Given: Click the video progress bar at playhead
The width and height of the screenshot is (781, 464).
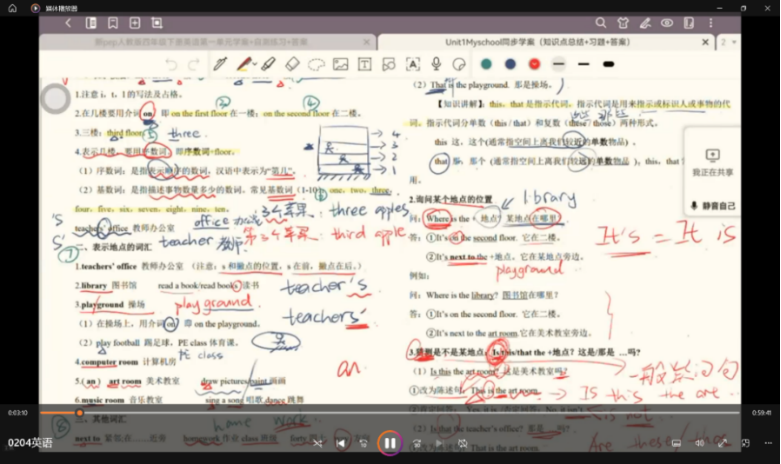Looking at the screenshot, I should [79, 412].
